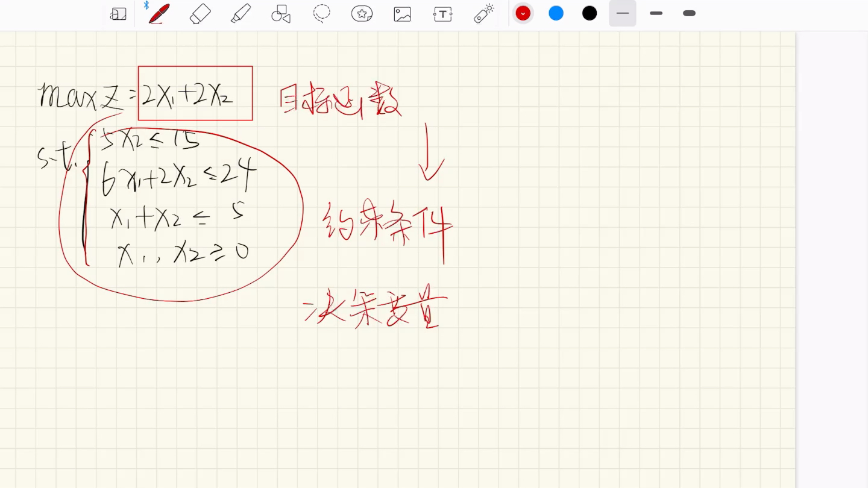Screen dimensions: 868x488
Task: Open the Elements sticker tool
Action: pos(362,13)
